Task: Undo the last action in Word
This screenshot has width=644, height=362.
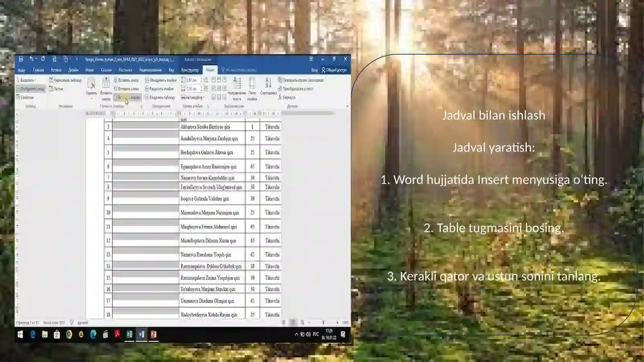Action: tap(31, 59)
